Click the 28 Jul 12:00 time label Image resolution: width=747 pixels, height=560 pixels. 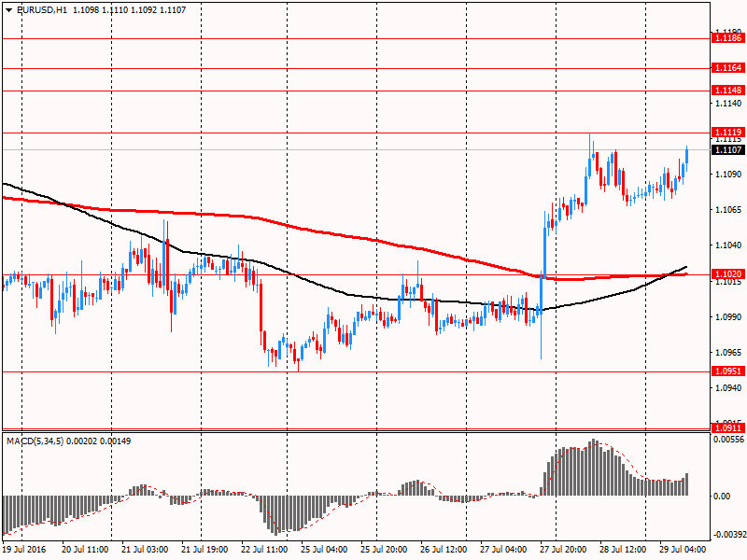623,550
